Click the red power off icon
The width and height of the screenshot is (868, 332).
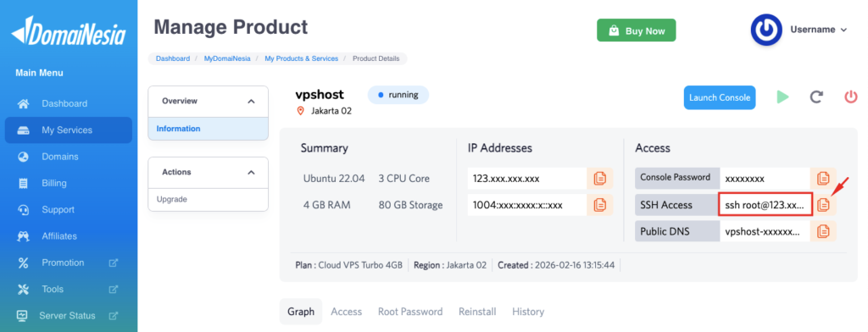coord(850,97)
